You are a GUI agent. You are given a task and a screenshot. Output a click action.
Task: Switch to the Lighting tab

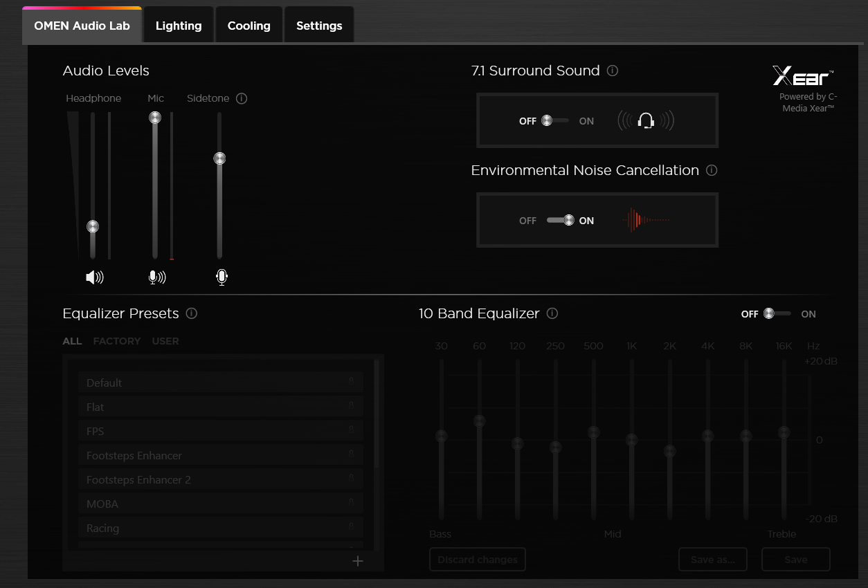click(179, 26)
